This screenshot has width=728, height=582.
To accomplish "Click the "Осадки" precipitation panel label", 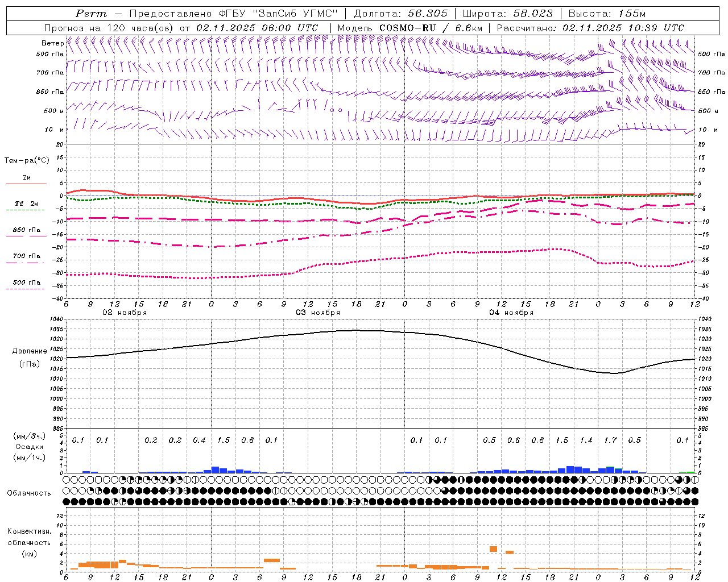I will tap(29, 447).
